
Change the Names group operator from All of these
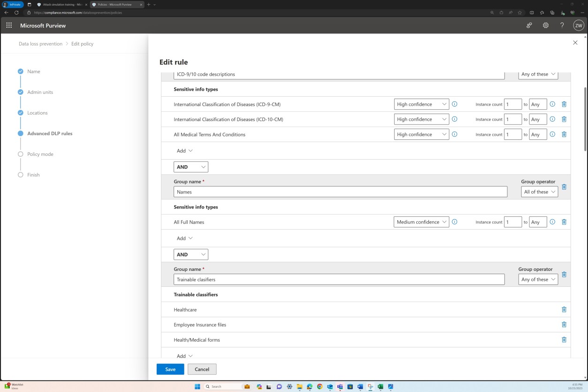click(539, 192)
